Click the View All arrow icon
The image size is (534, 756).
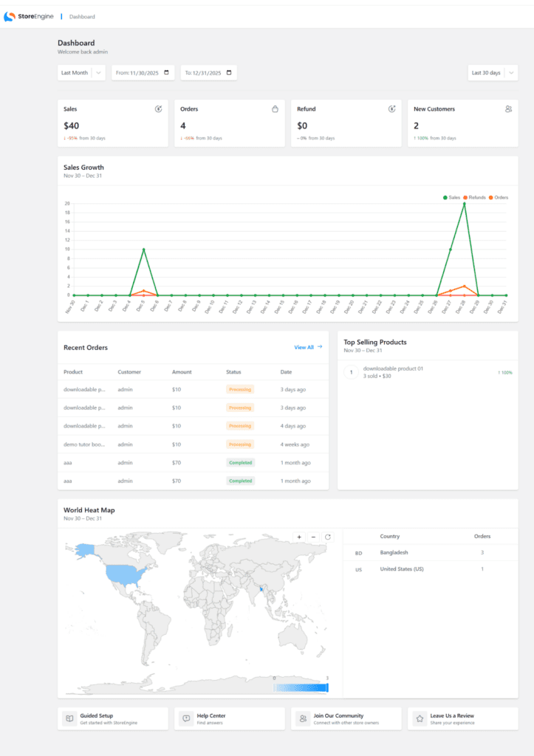pyautogui.click(x=320, y=347)
